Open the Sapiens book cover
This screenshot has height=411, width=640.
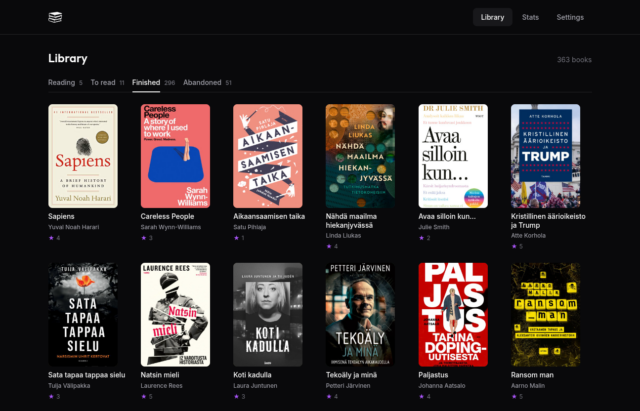point(83,156)
